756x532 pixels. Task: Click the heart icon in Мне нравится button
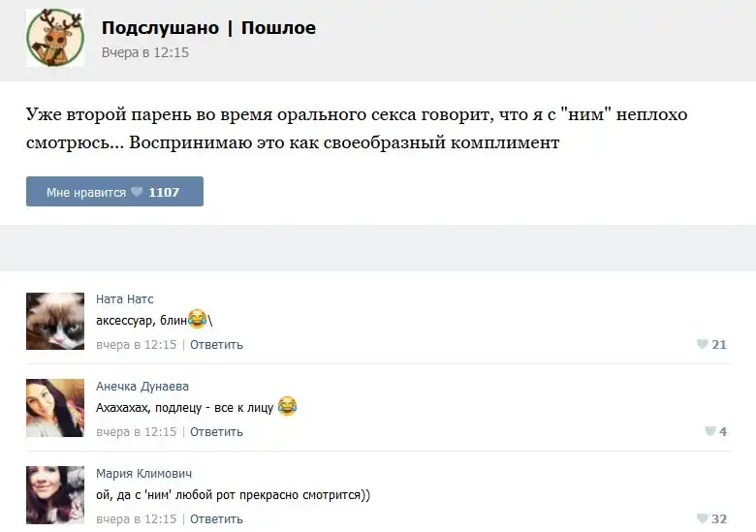pyautogui.click(x=137, y=192)
